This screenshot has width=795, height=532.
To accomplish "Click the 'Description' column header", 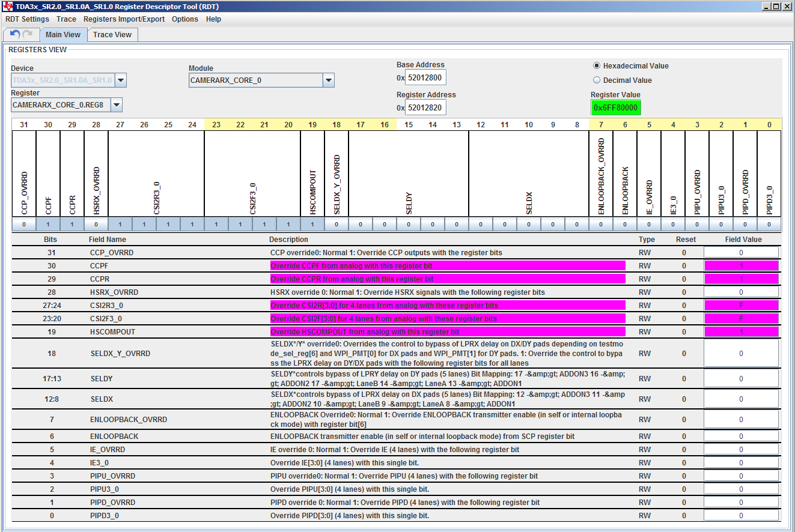I will [288, 240].
